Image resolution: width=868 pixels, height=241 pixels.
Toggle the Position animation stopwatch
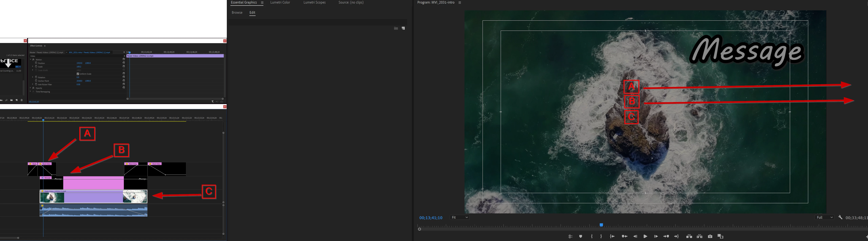pyautogui.click(x=36, y=63)
